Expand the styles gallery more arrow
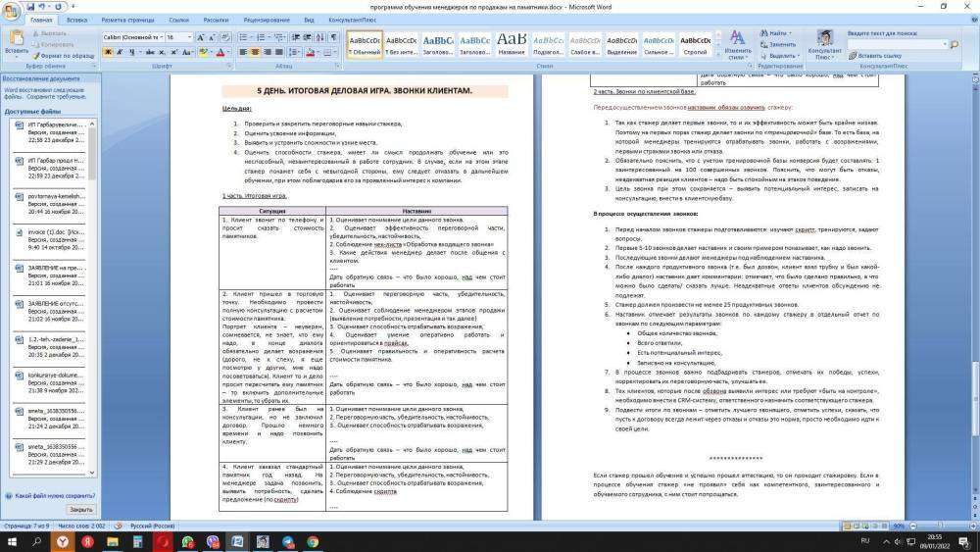This screenshot has width=980, height=552. click(x=718, y=55)
